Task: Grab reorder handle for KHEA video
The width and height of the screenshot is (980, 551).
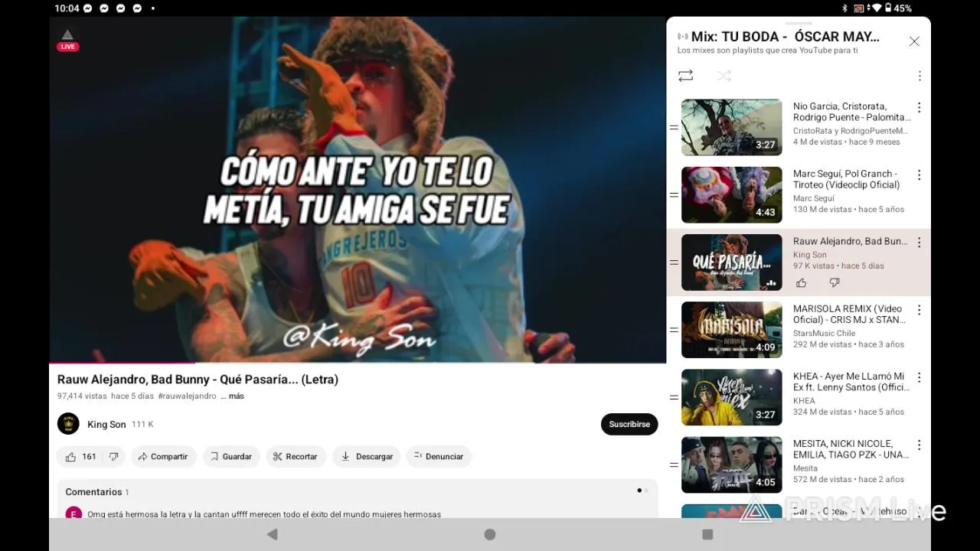Action: [x=674, y=397]
